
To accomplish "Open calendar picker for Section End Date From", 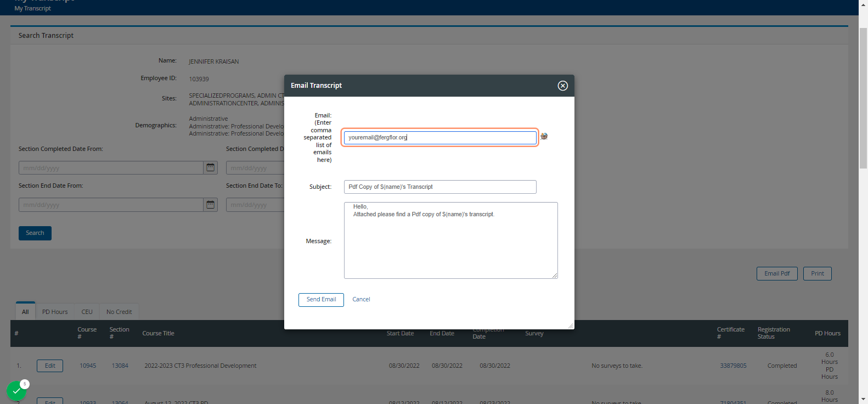I will tap(211, 205).
